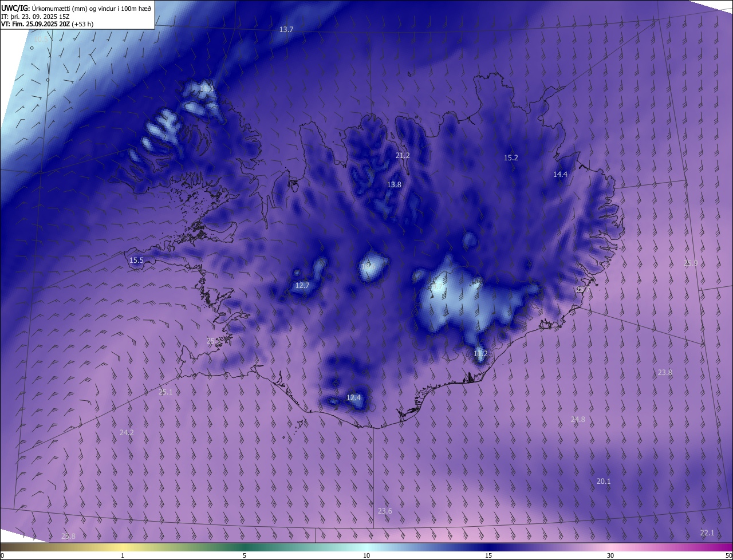
Task: Select the IT: þri. 23. 09. 2025 15Z line
Action: click(x=35, y=16)
